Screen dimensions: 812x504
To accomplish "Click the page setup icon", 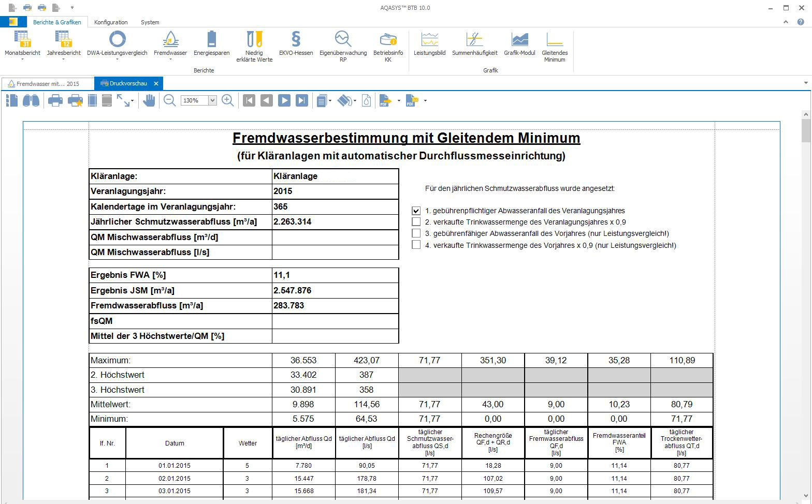I will (x=92, y=100).
